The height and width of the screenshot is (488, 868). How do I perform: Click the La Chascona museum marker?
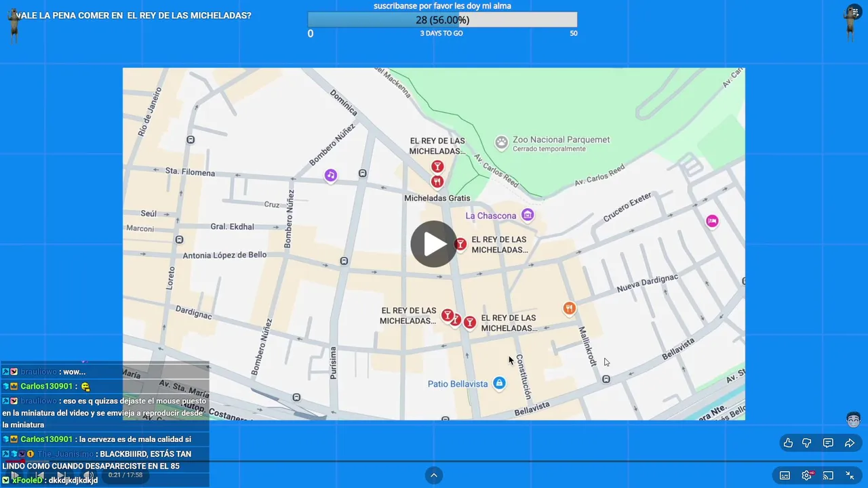(528, 216)
